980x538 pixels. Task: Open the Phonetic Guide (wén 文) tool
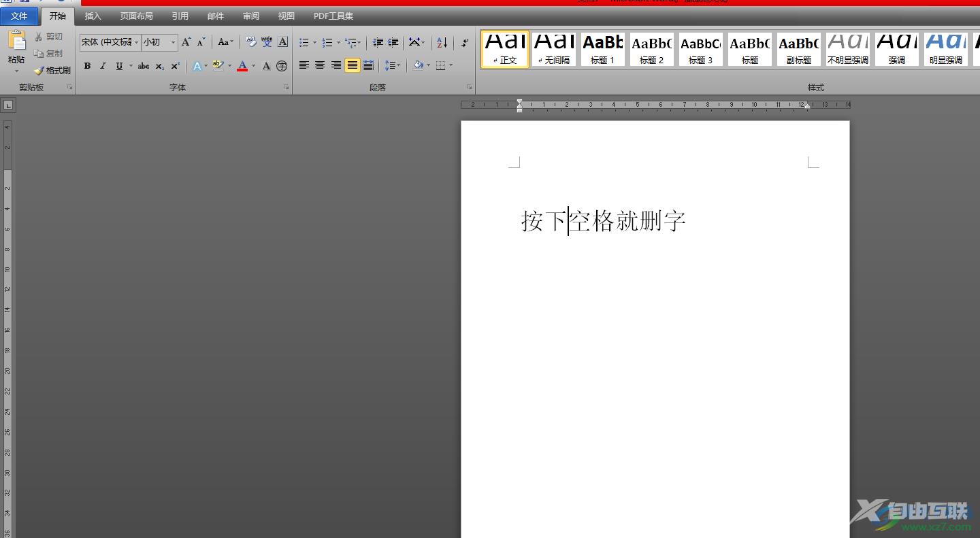[x=267, y=42]
